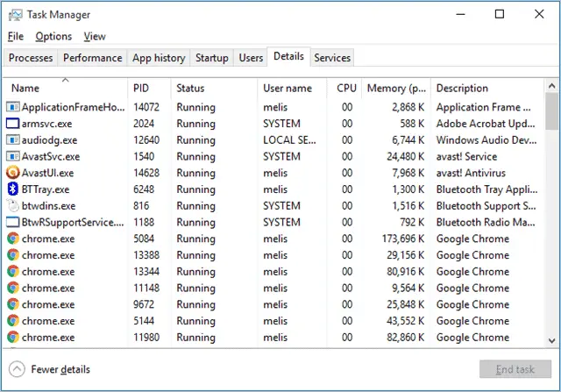Click the AvastUI.exe orange icon

click(x=13, y=173)
